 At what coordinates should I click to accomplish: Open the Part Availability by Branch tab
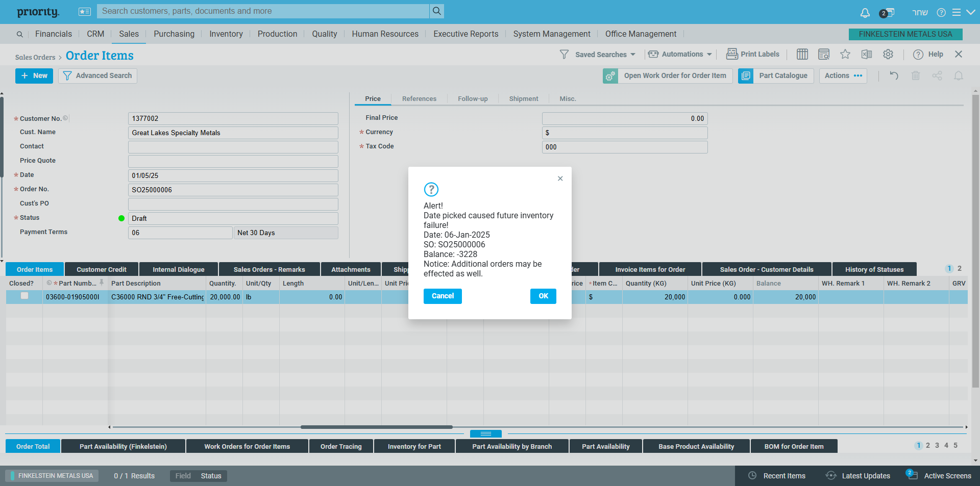(512, 446)
